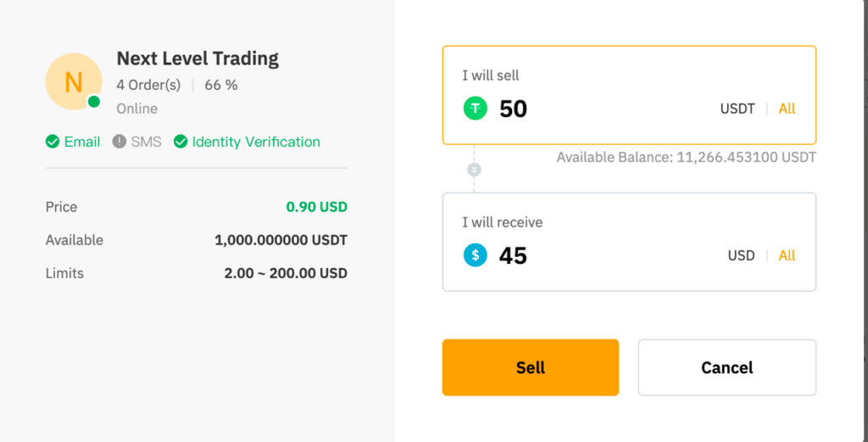Click the Available Balance text
This screenshot has width=868, height=442.
tap(686, 158)
